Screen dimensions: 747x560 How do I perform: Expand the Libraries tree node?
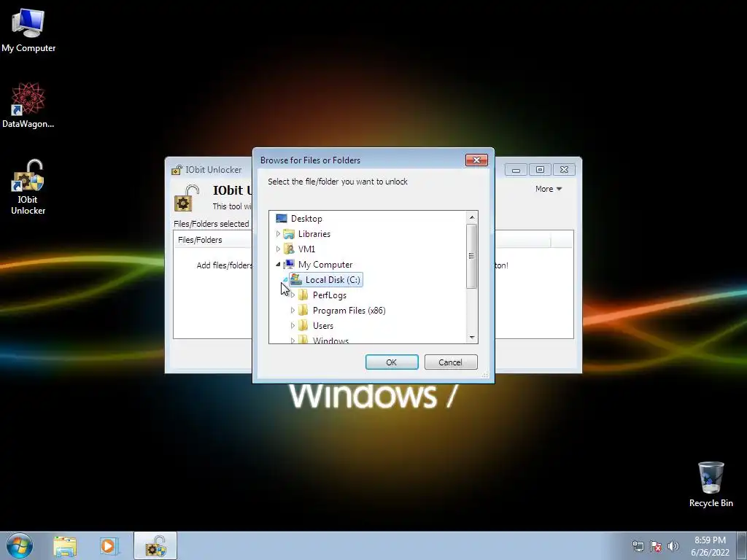click(x=278, y=234)
